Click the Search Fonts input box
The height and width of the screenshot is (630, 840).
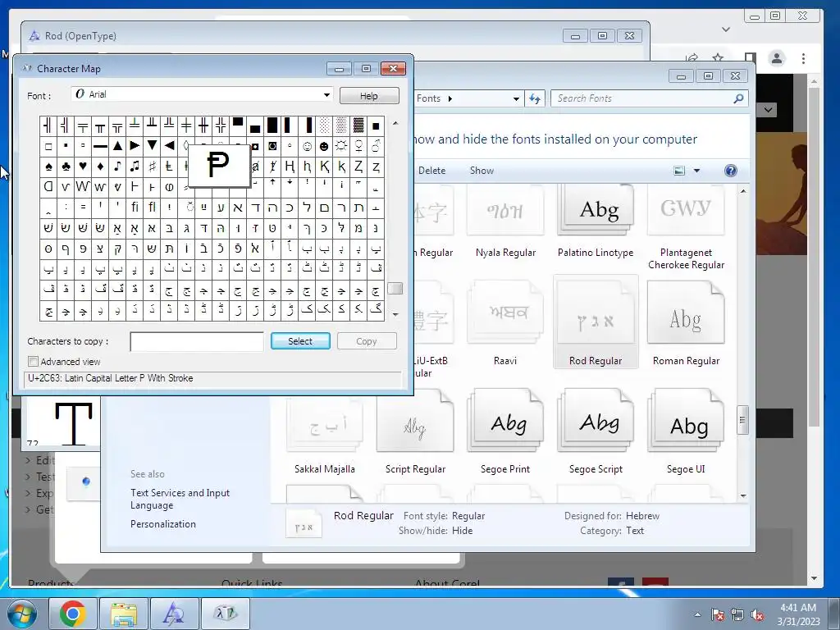coord(643,98)
